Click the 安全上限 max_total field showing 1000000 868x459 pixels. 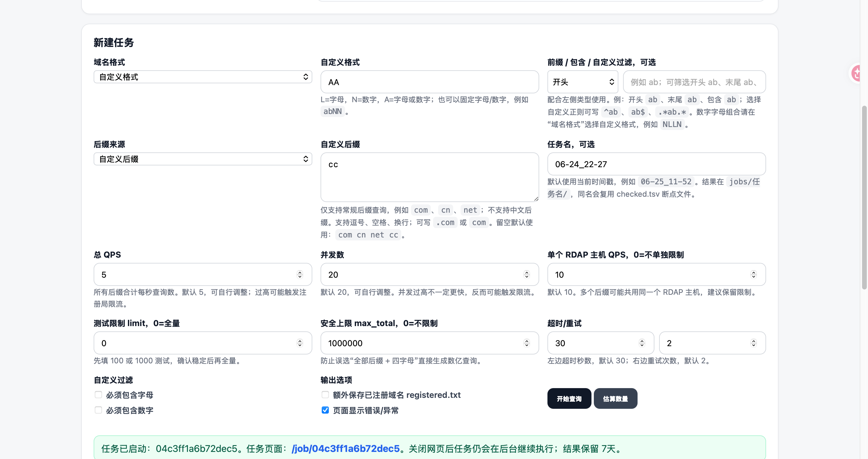coord(429,343)
